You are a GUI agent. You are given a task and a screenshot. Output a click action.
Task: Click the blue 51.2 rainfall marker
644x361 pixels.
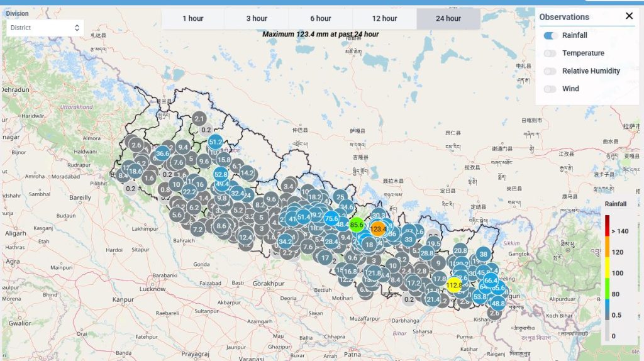[215, 142]
